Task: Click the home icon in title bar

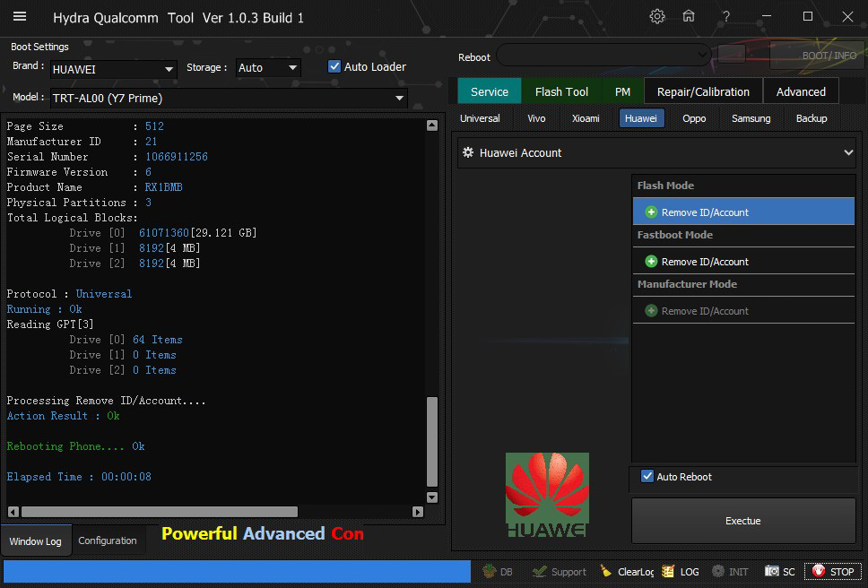Action: point(689,17)
